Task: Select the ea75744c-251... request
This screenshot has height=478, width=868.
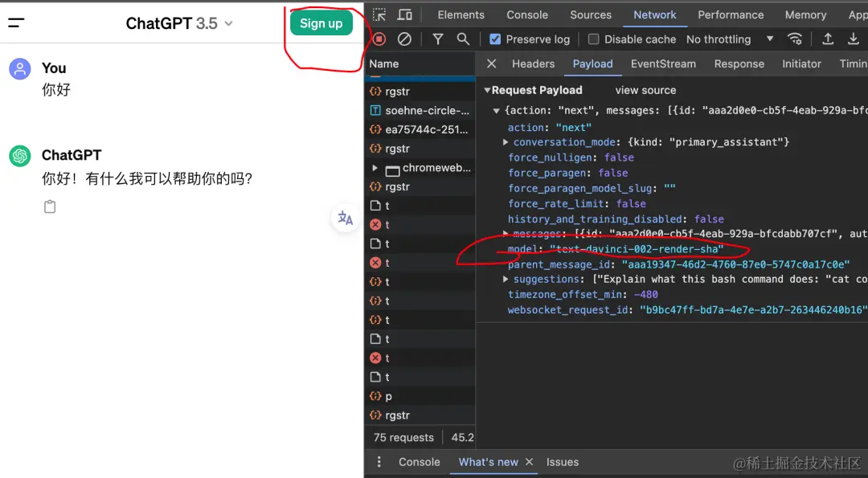Action: [420, 129]
